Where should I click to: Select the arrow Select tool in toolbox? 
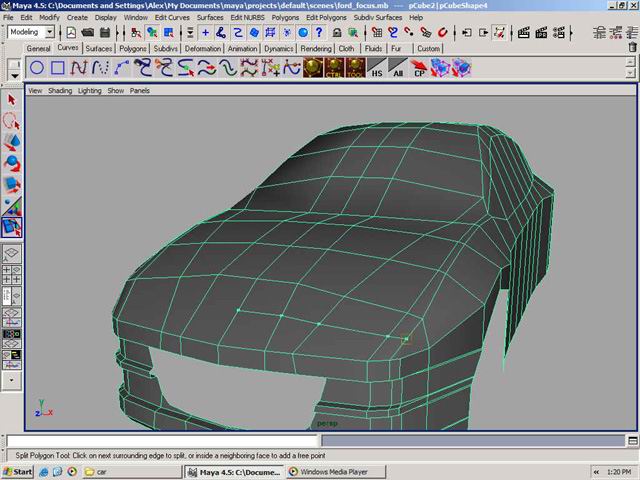point(12,100)
